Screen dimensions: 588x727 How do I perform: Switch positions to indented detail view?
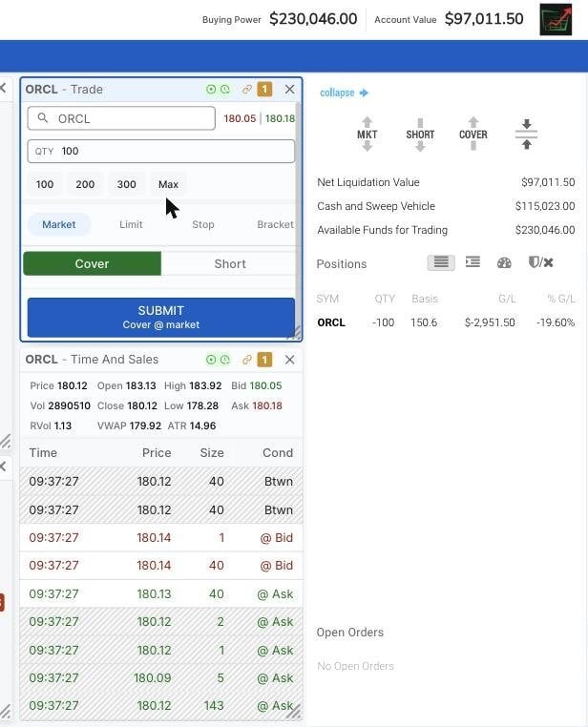[x=472, y=262]
